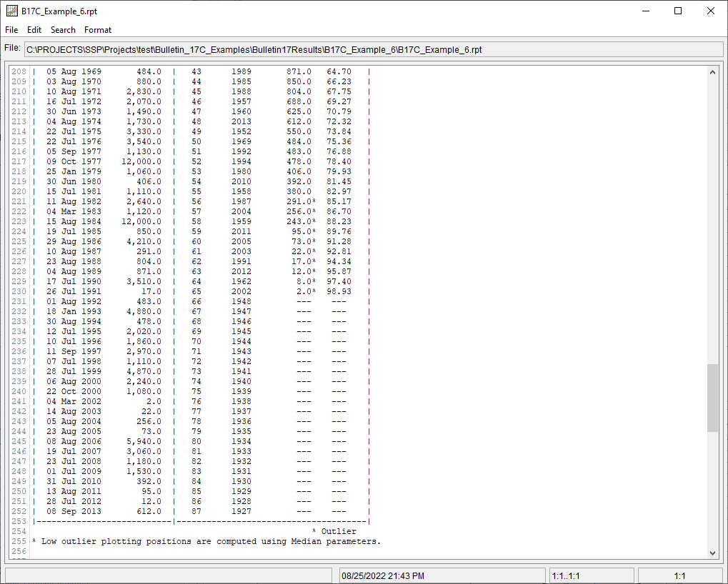This screenshot has width=728, height=584.
Task: Click water year 2013 in ranked column
Action: click(x=241, y=121)
